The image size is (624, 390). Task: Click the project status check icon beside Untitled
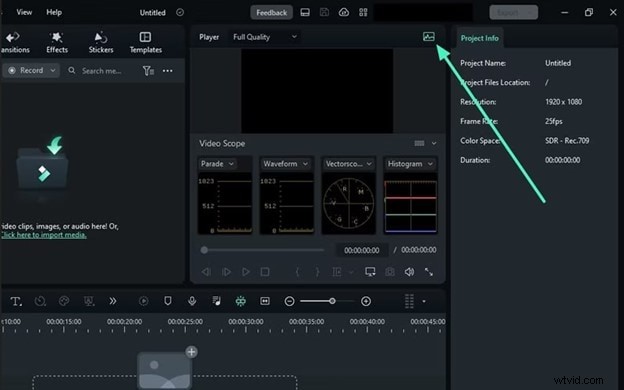(180, 12)
